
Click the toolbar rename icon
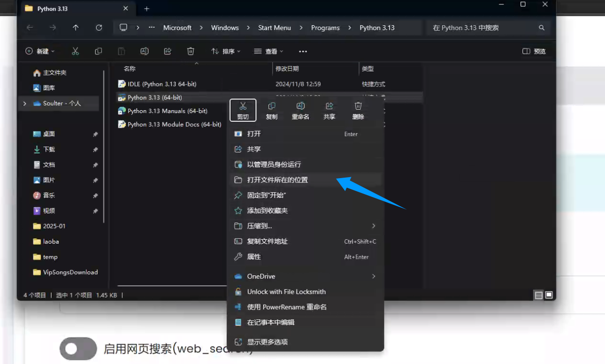tap(144, 51)
